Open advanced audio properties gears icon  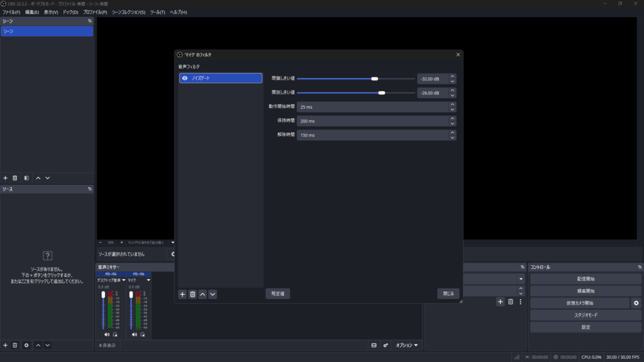[x=386, y=345]
